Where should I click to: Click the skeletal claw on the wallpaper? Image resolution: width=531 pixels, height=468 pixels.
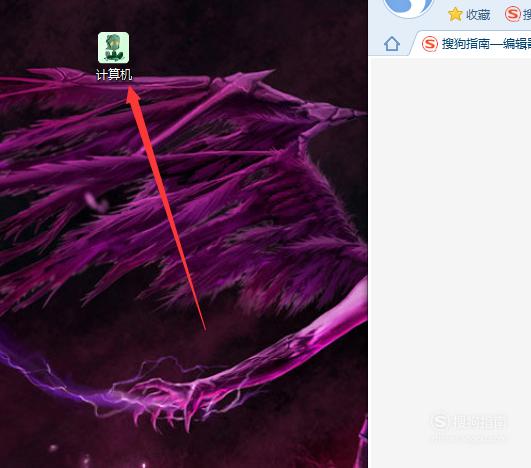pyautogui.click(x=169, y=401)
